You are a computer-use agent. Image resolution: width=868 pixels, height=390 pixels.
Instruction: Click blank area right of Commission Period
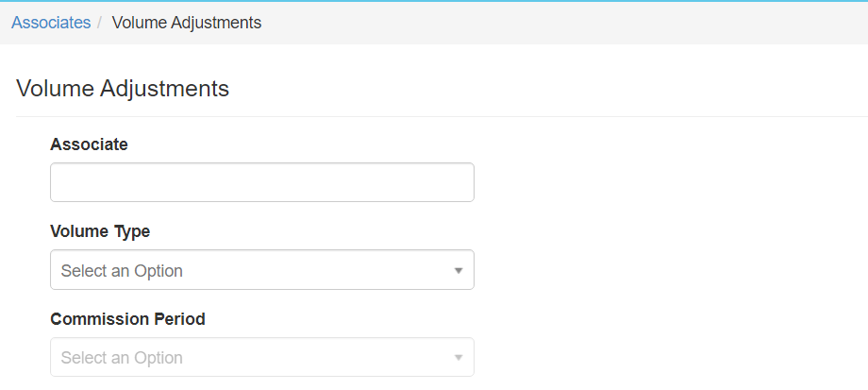tap(660, 358)
